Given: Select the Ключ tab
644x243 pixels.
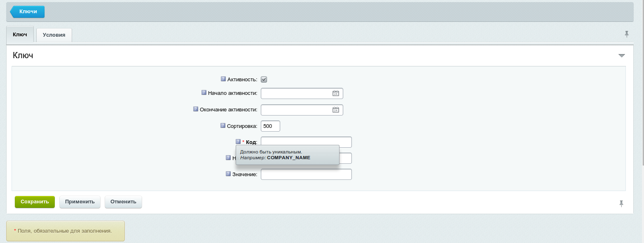Looking at the screenshot, I should pos(20,34).
